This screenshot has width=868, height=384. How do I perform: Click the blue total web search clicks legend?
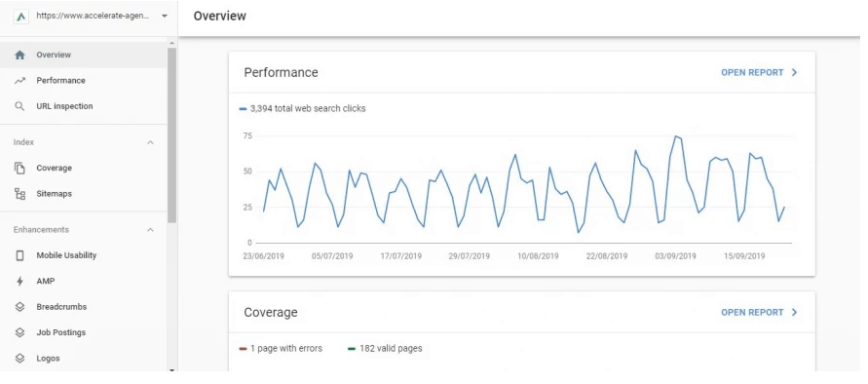pyautogui.click(x=243, y=109)
